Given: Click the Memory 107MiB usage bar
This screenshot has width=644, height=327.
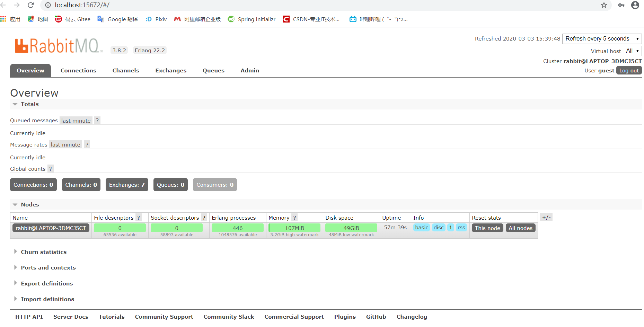Looking at the screenshot, I should pyautogui.click(x=294, y=228).
